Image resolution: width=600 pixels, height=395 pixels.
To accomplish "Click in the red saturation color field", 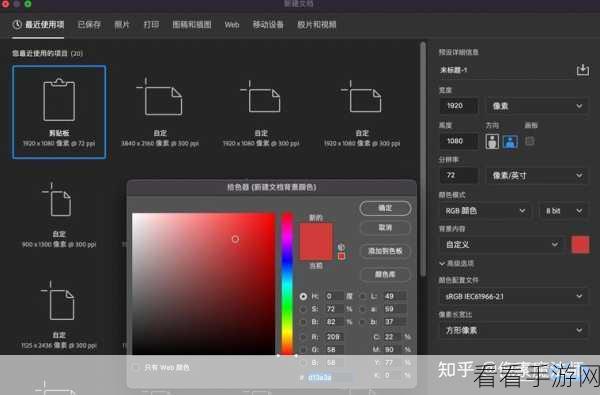I will pyautogui.click(x=204, y=284).
